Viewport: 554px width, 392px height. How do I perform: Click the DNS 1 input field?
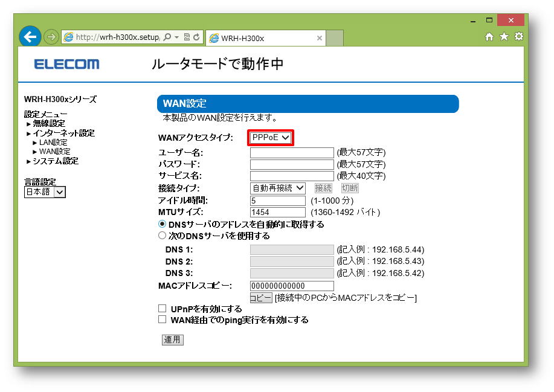[x=292, y=249]
